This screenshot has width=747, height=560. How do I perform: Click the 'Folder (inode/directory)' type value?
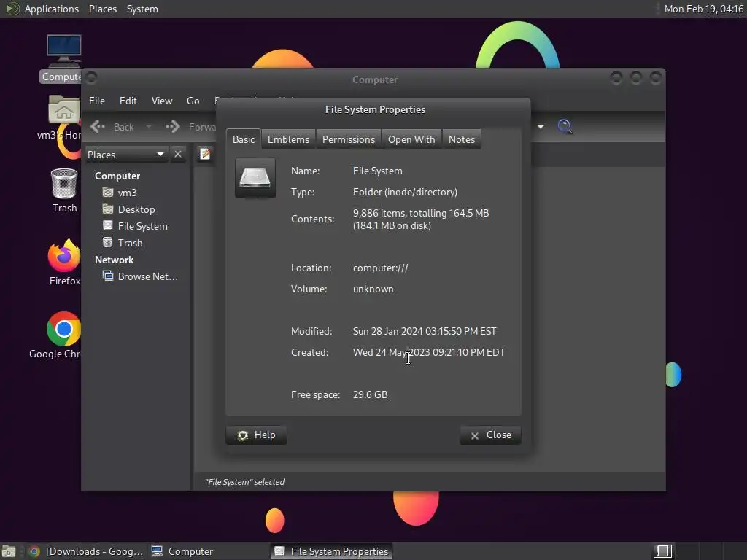(405, 192)
